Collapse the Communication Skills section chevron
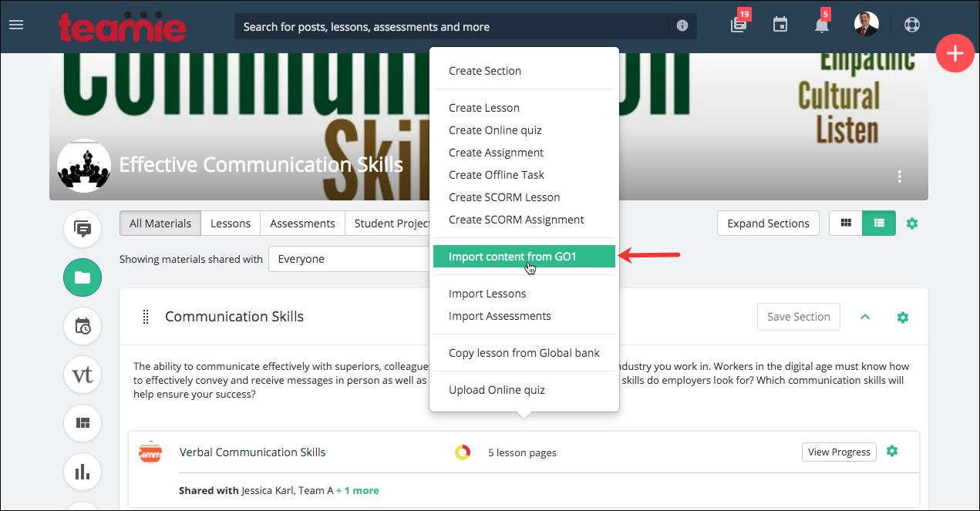980x511 pixels. pos(865,317)
